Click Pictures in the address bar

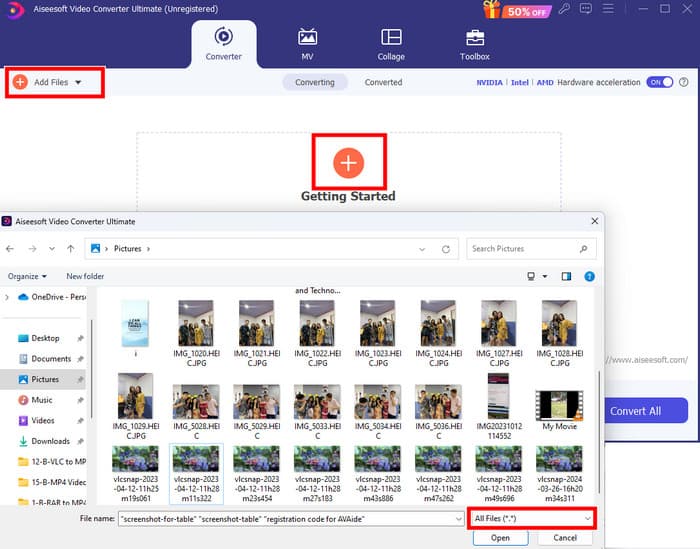click(x=127, y=249)
